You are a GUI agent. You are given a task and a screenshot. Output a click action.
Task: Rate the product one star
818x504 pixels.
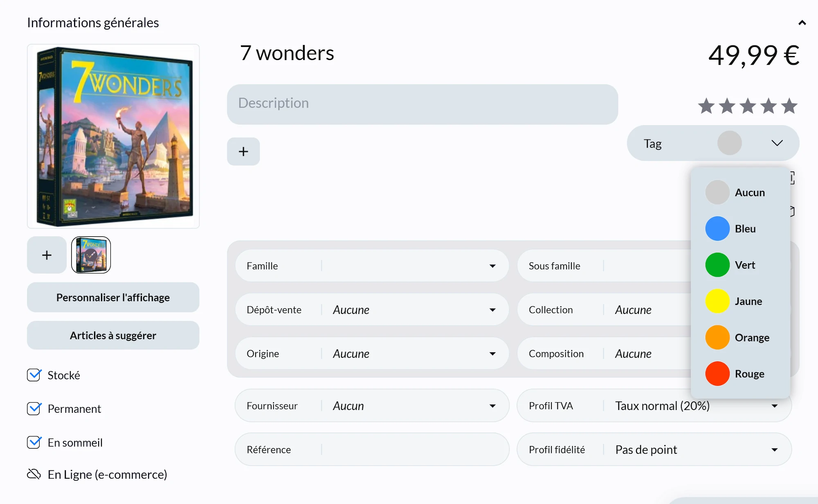pyautogui.click(x=706, y=106)
